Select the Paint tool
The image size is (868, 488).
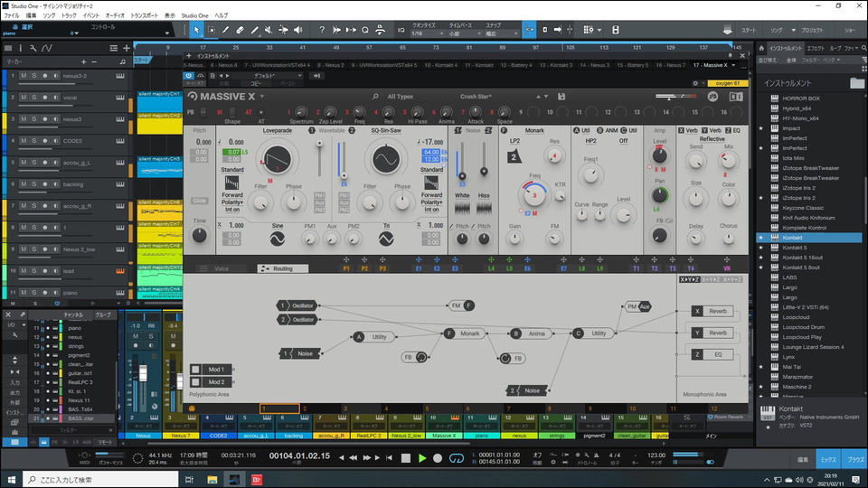(254, 30)
